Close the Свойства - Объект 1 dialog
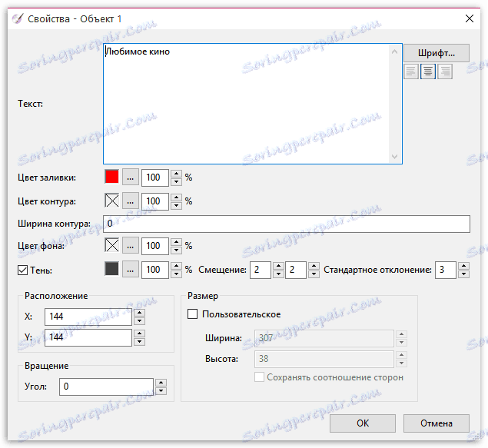The height and width of the screenshot is (448, 488). 470,18
